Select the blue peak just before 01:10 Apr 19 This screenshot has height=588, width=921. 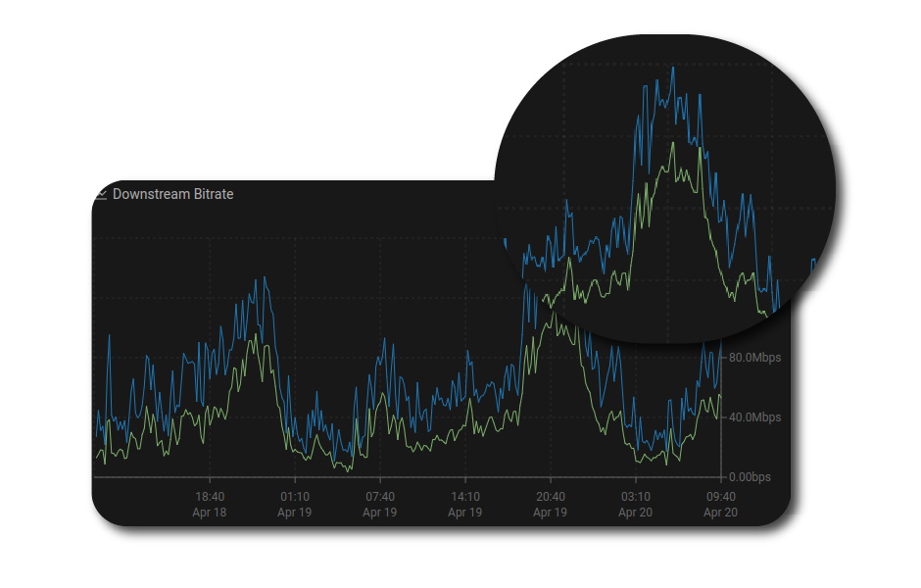[264, 277]
